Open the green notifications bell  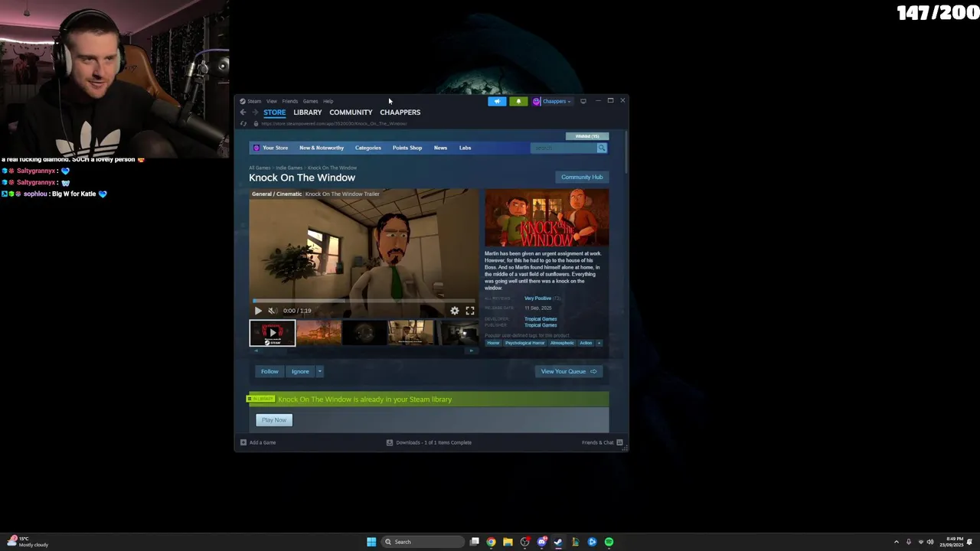tap(518, 101)
